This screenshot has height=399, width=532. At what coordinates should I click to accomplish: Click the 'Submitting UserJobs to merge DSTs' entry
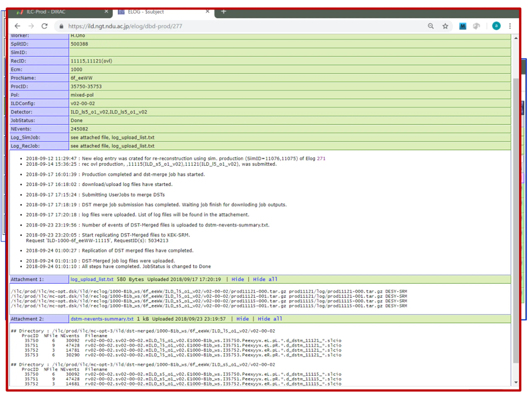(x=95, y=195)
